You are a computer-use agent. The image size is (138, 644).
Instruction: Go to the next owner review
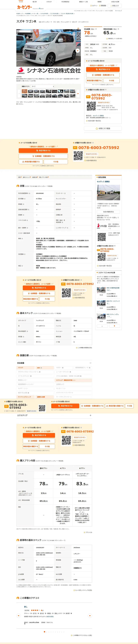pos(90,616)
